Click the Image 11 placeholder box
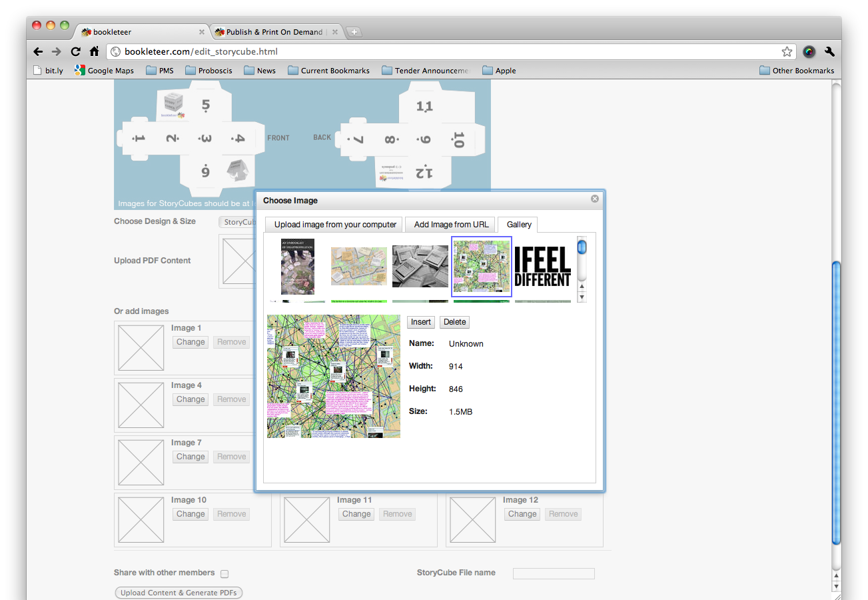Image resolution: width=868 pixels, height=600 pixels. pos(307,520)
